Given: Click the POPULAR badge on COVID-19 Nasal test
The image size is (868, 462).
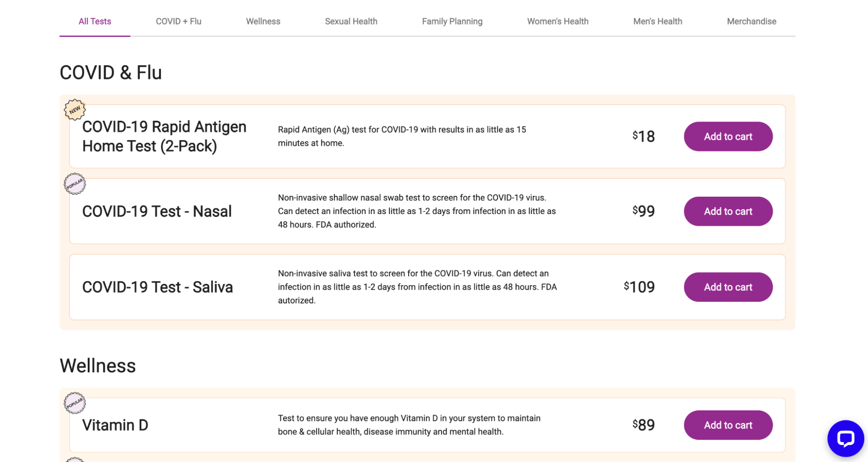Looking at the screenshot, I should click(x=75, y=183).
